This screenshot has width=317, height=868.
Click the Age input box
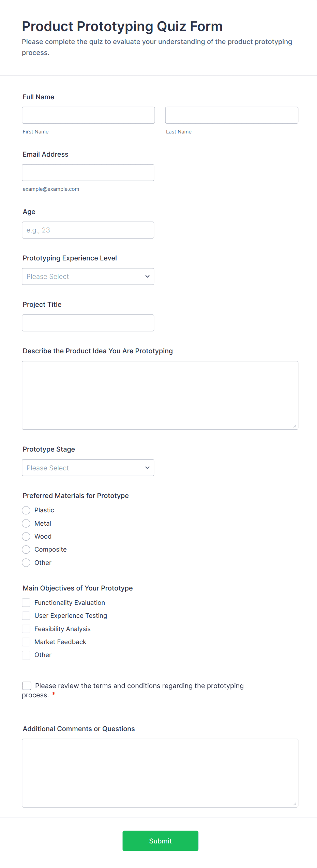[x=88, y=230]
